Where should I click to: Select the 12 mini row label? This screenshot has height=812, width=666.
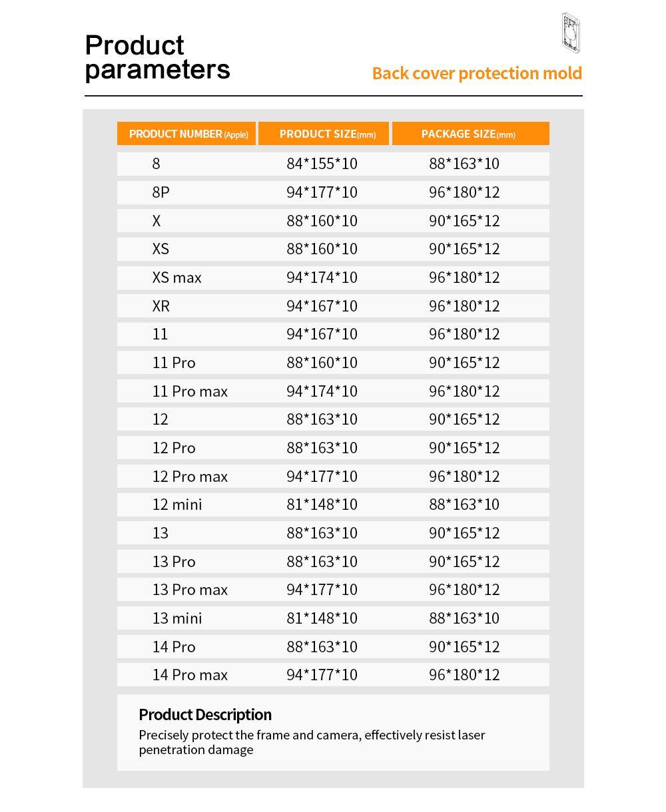[x=176, y=505]
